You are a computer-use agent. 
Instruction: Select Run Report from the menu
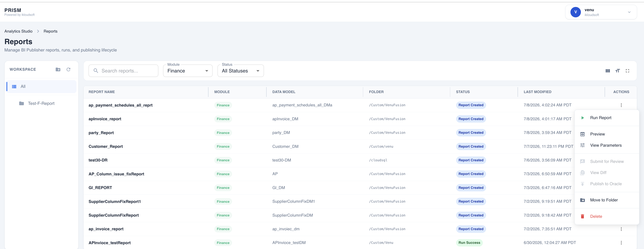[x=607, y=118]
